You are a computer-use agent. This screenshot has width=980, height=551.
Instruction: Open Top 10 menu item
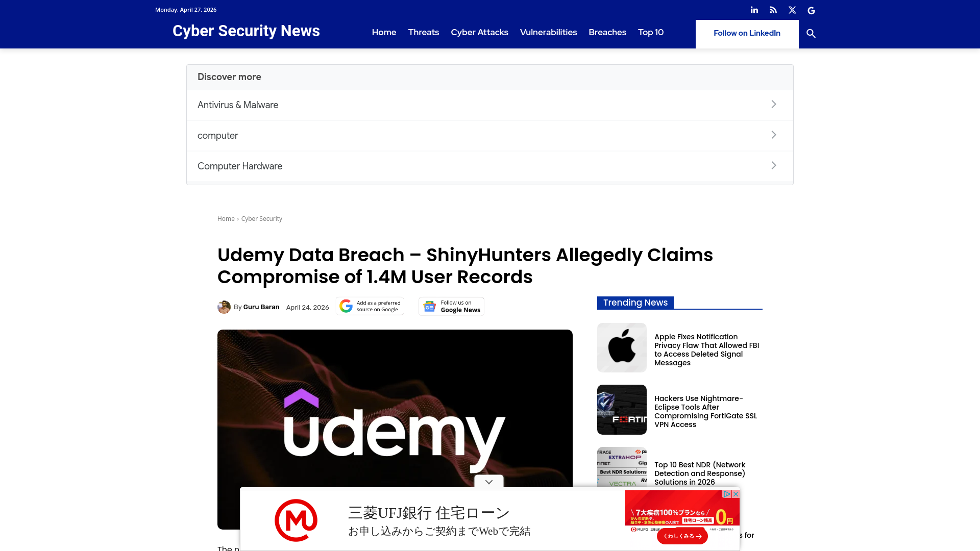pyautogui.click(x=651, y=32)
